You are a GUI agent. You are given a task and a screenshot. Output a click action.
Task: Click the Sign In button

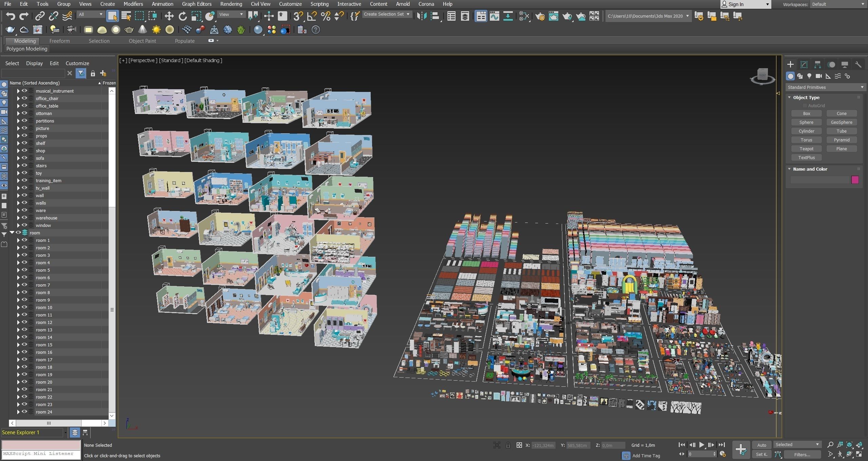(745, 4)
